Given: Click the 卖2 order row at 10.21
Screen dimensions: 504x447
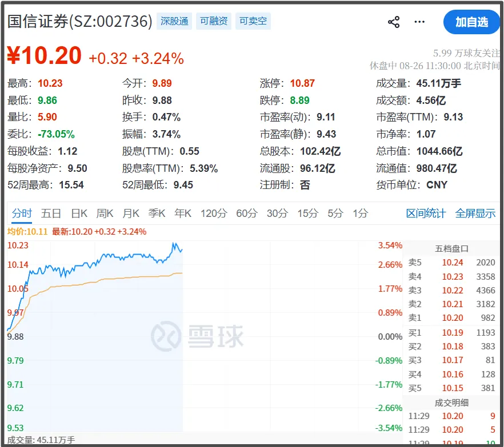Looking at the screenshot, I should click(451, 304).
